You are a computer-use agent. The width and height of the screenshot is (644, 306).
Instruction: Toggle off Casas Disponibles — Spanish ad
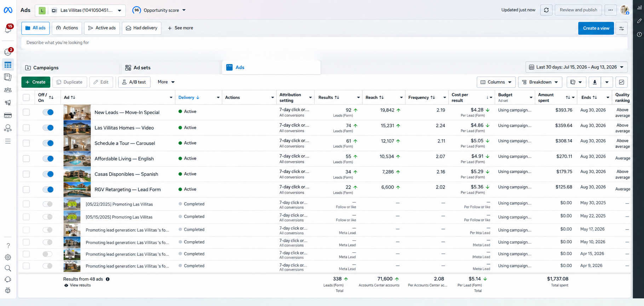click(48, 174)
